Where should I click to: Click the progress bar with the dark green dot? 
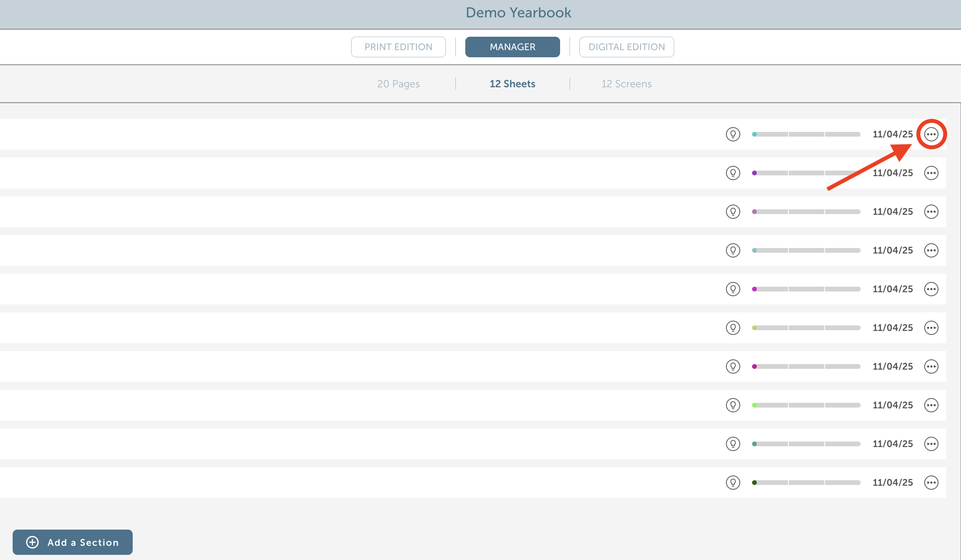pyautogui.click(x=806, y=483)
